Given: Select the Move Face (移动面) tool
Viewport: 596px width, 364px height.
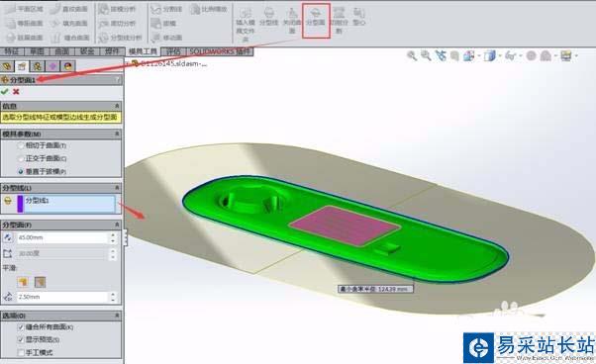Looking at the screenshot, I should pos(166,38).
